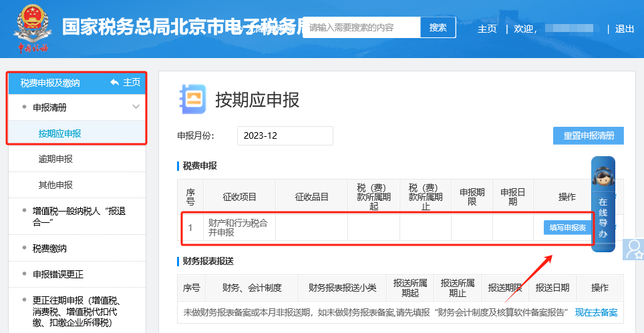Click the 财务报表报送 section heading
The height and width of the screenshot is (333, 644).
click(x=208, y=261)
